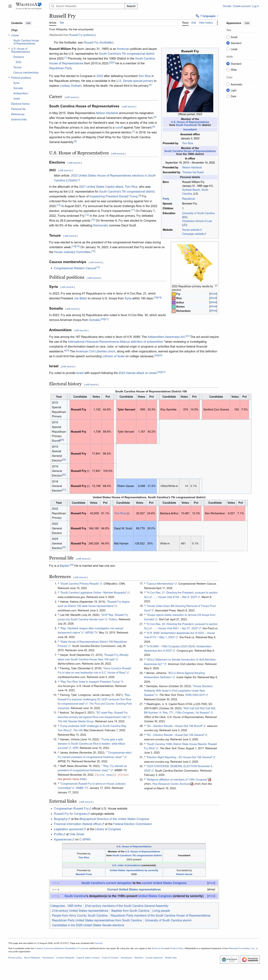Select Large text size
The image size is (268, 980).
228,49
